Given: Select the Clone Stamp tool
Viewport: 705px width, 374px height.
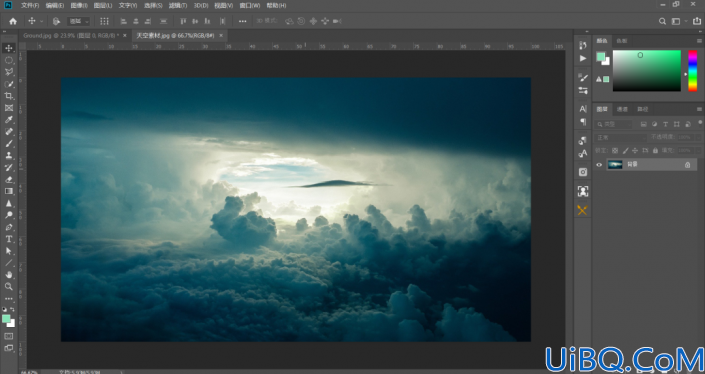Looking at the screenshot, I should 9,156.
